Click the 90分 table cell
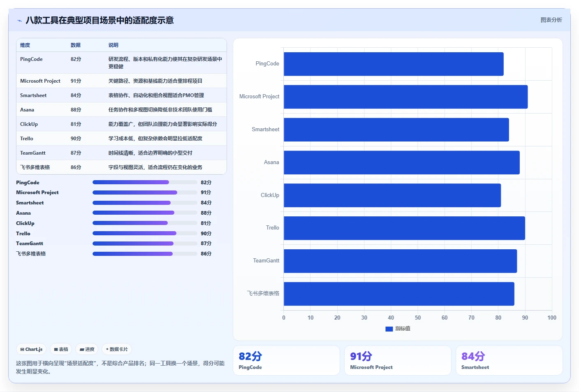This screenshot has width=579, height=392. click(76, 139)
